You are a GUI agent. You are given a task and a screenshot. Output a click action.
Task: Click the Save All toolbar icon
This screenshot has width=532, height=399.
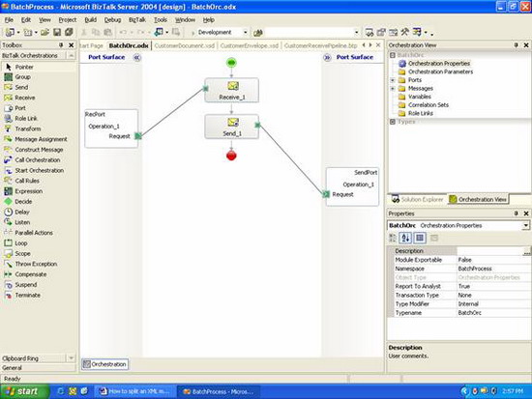69,32
